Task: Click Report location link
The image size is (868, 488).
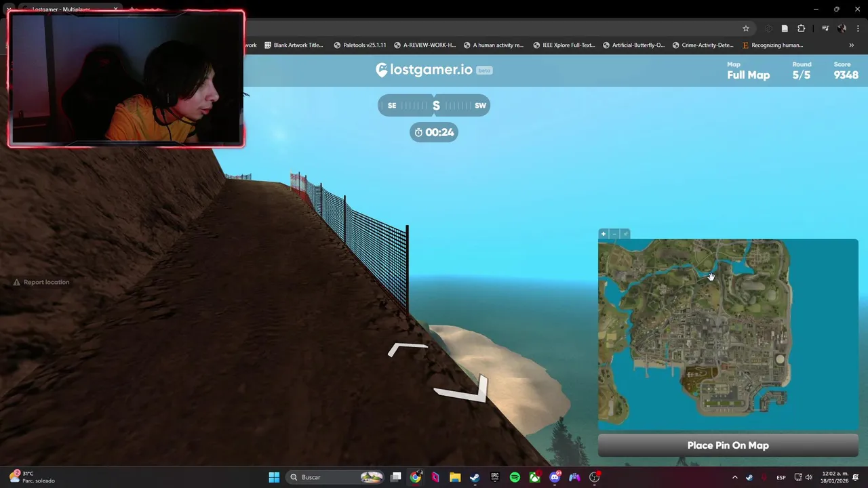Action: [41, 282]
